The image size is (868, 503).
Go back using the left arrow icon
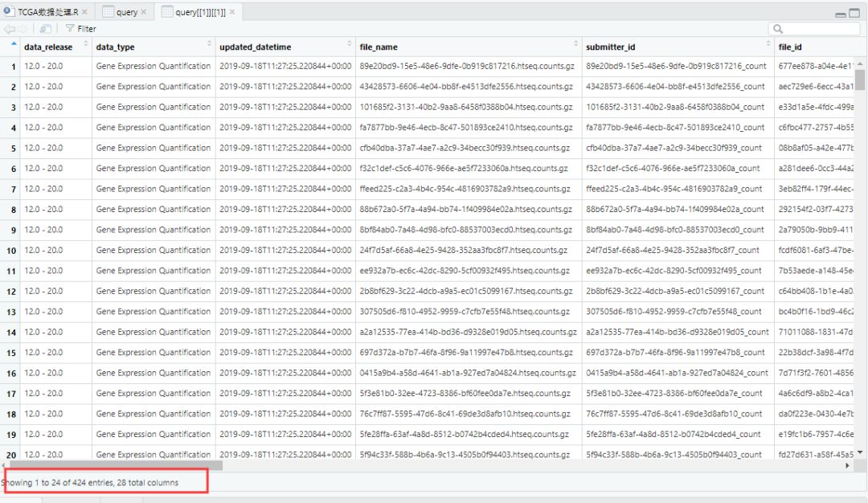9,29
